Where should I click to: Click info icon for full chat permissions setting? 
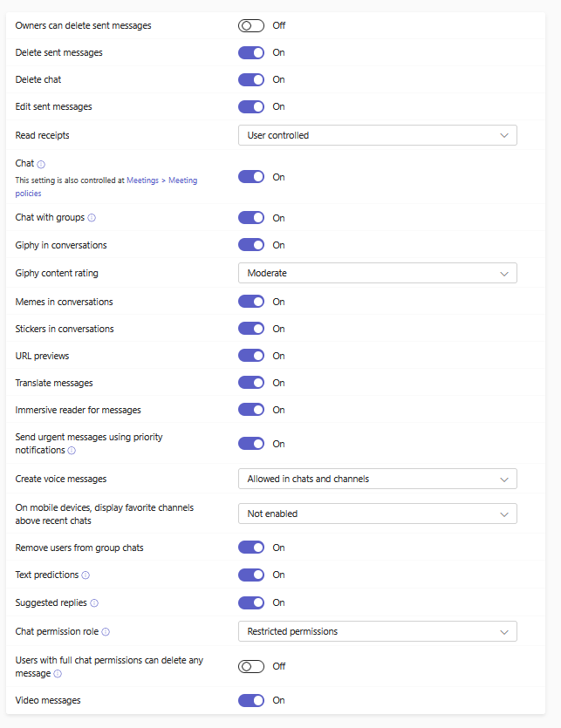(58, 674)
